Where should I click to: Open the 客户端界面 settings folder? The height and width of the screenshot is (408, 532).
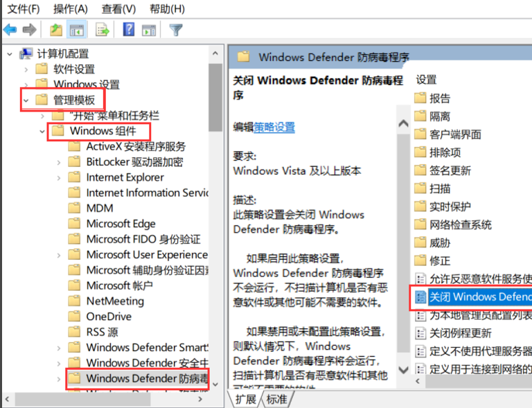[x=455, y=134]
